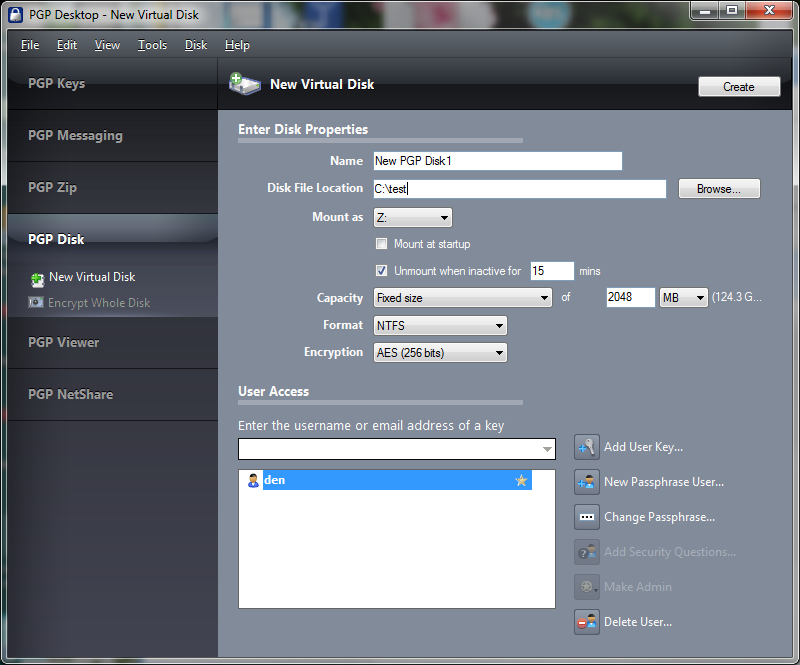800x665 pixels.
Task: Click the star icon beside user den
Action: (520, 480)
